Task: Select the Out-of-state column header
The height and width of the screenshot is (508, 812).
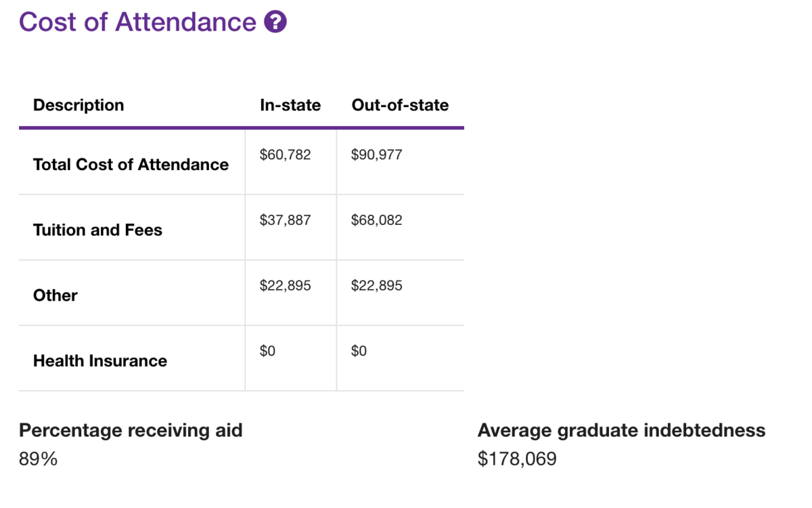Action: coord(400,105)
